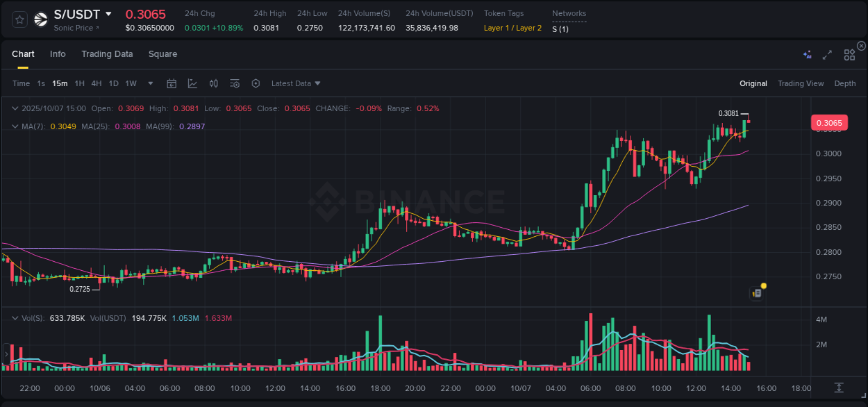Open the Trading Data tab
Viewport: 868px width, 407px height.
107,53
